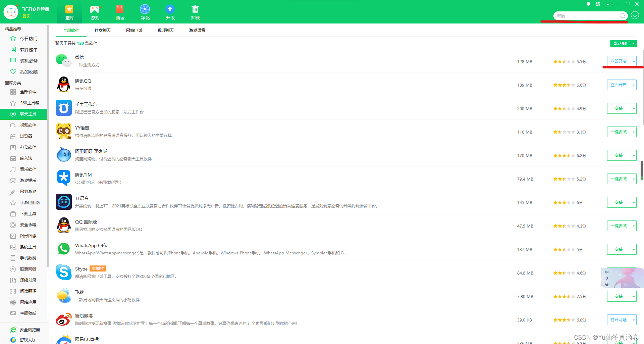Expand the 默认排行 sort dropdown
This screenshot has width=644, height=344.
(624, 44)
